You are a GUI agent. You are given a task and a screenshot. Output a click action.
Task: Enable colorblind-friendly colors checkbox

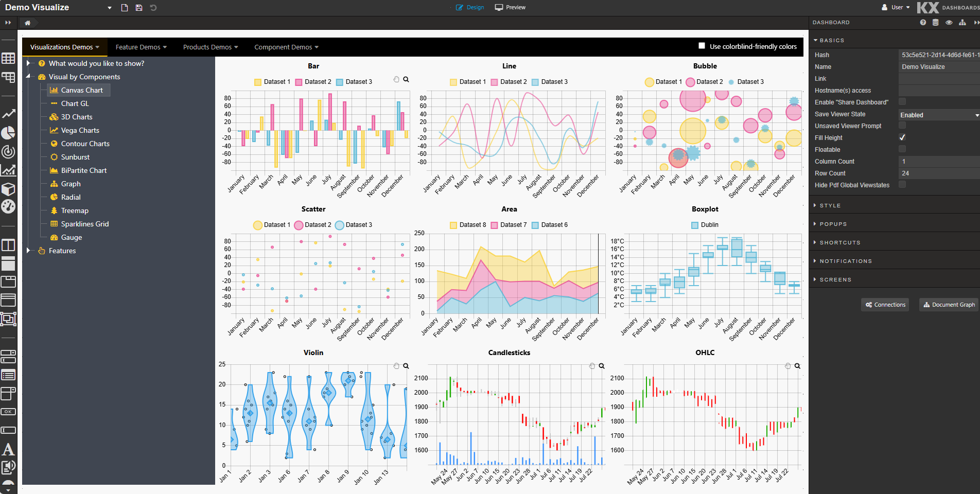[702, 46]
